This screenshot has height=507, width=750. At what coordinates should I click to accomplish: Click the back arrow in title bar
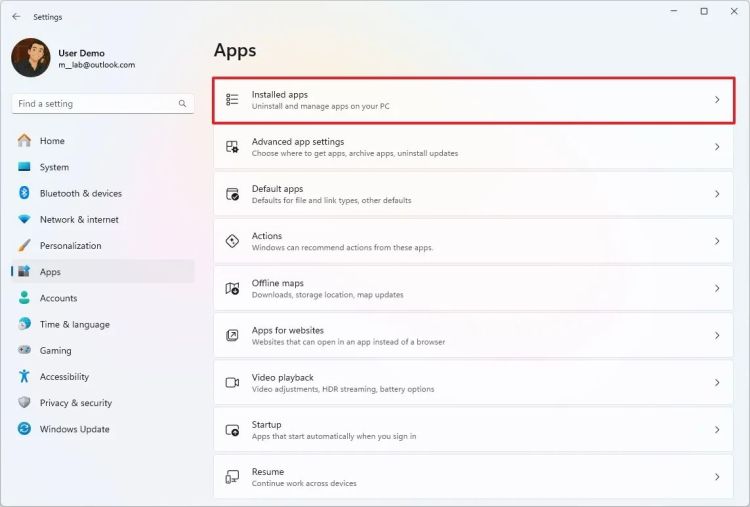click(16, 17)
